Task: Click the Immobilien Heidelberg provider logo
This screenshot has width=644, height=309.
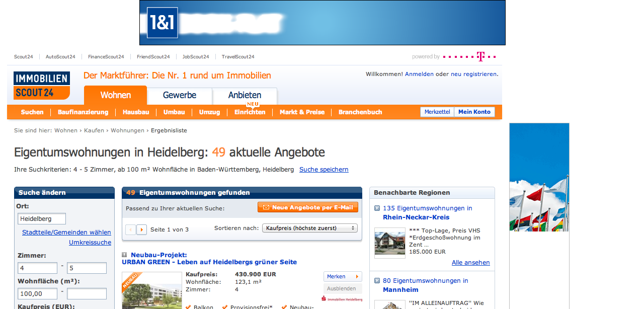Action: (x=342, y=299)
